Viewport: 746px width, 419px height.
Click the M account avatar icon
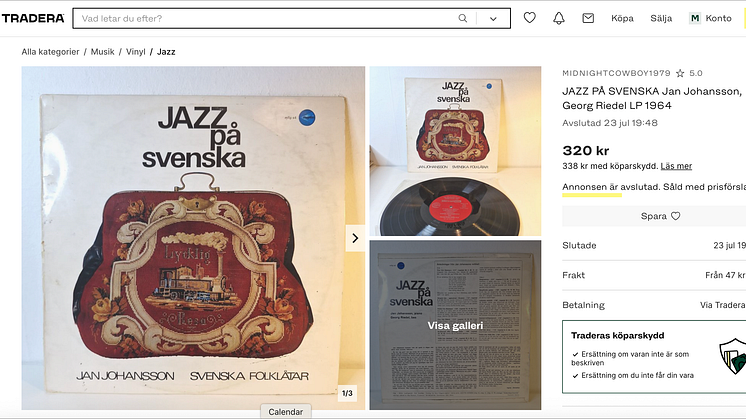point(695,18)
